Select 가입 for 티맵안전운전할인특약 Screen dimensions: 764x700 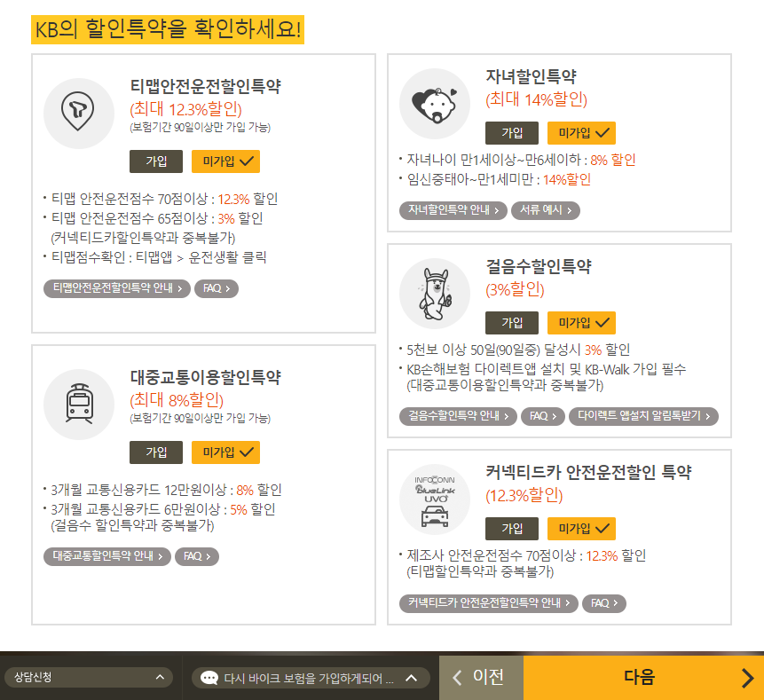click(156, 161)
